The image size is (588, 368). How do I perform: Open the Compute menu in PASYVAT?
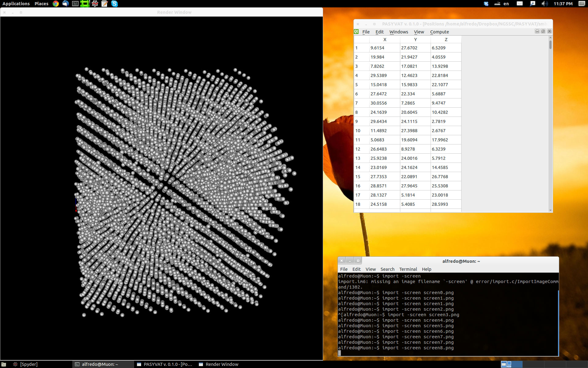[439, 32]
